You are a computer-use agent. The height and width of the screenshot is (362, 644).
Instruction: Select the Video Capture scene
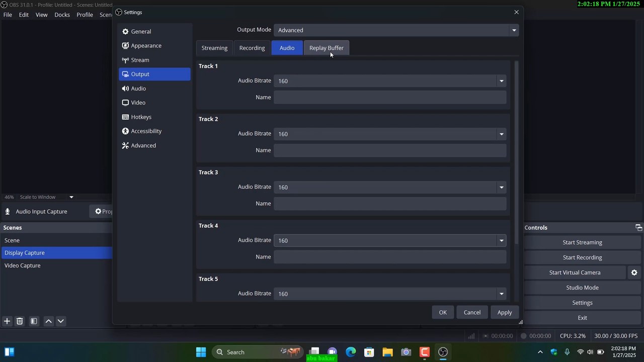click(x=56, y=265)
